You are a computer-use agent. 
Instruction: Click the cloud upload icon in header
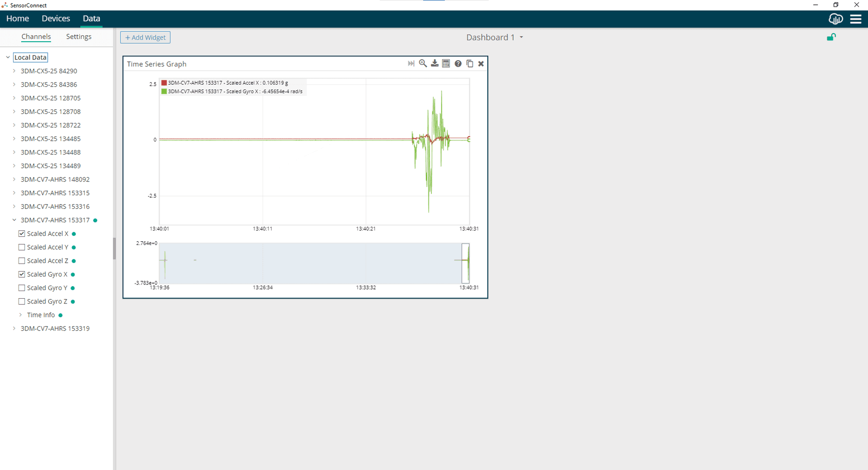[836, 19]
